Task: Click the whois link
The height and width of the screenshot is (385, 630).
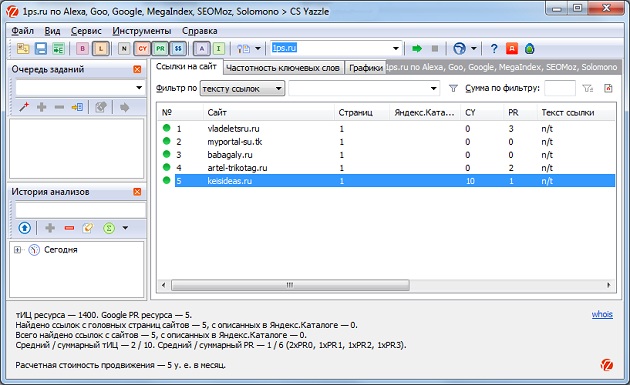Action: pos(602,314)
